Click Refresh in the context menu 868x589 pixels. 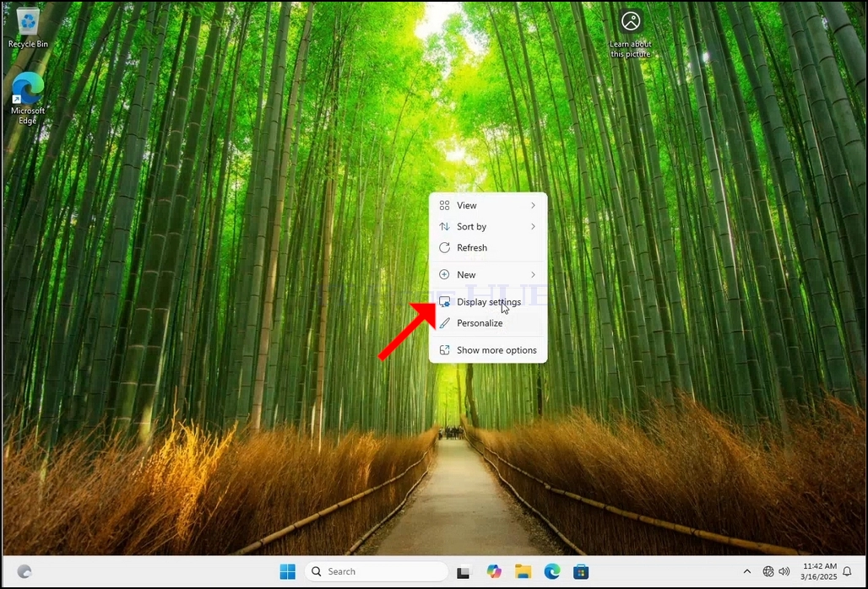coord(488,248)
